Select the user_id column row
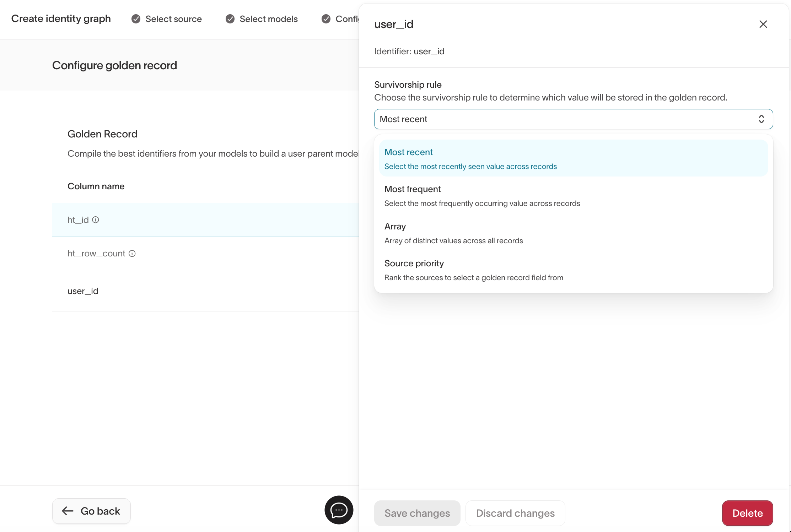 click(x=205, y=291)
